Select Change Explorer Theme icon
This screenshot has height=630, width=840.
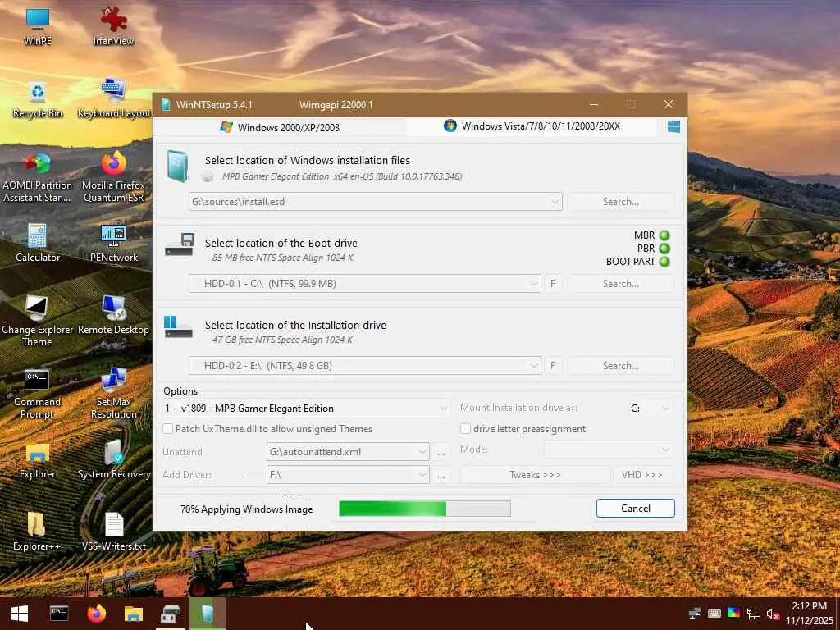tap(37, 321)
